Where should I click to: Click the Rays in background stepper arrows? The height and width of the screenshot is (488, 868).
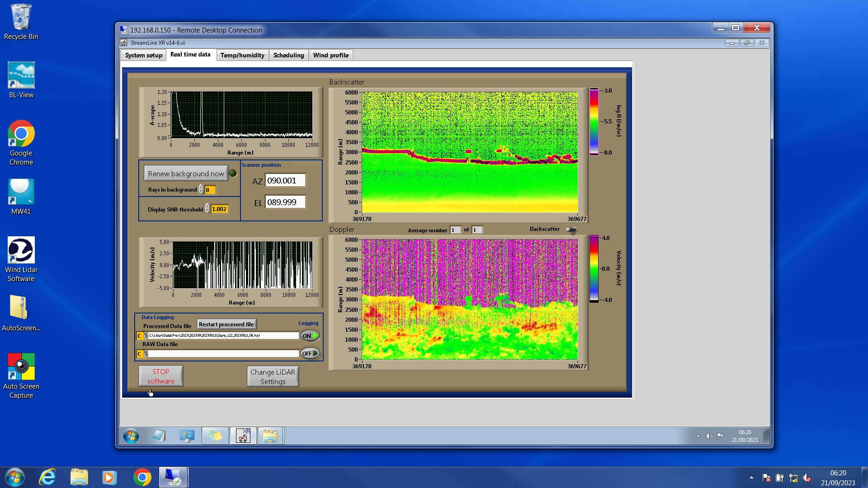201,190
